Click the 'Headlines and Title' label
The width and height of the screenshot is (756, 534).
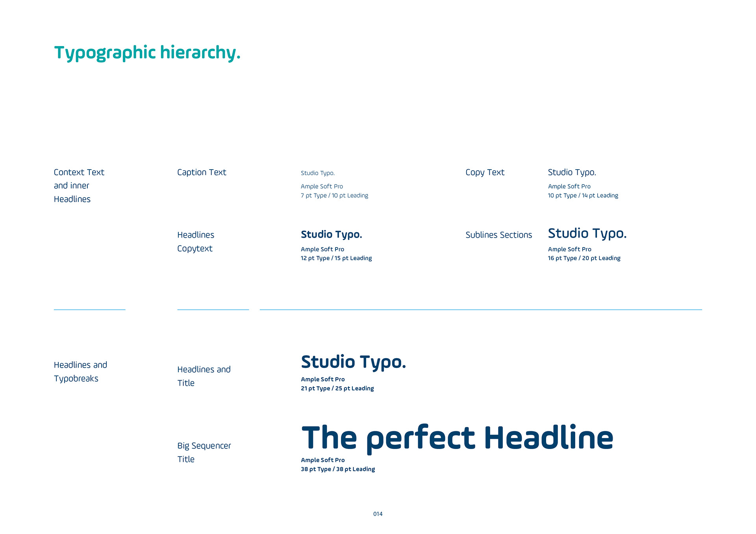pos(204,376)
